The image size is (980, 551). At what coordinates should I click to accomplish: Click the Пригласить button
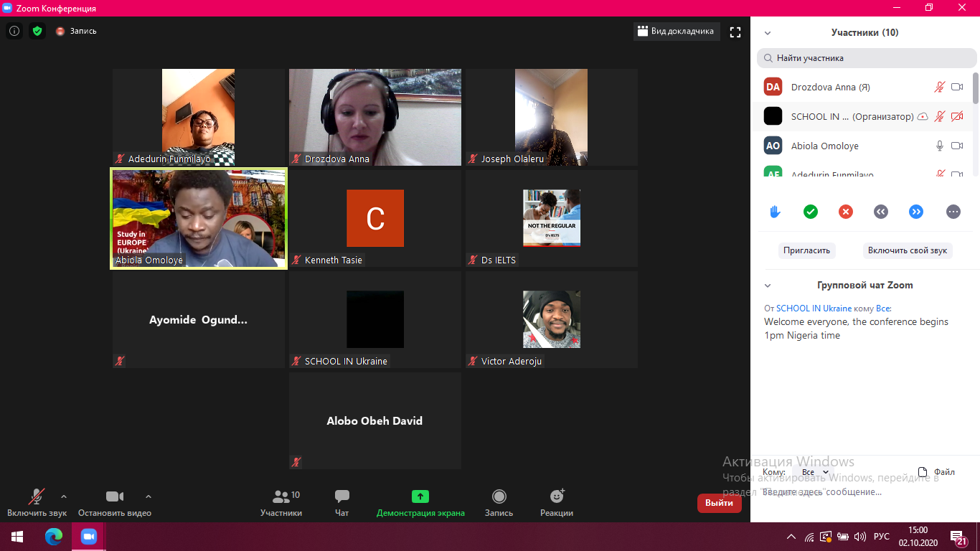click(x=806, y=250)
